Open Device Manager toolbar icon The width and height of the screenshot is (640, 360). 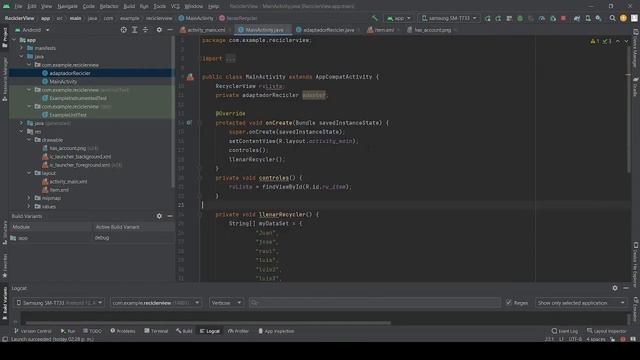[588, 18]
